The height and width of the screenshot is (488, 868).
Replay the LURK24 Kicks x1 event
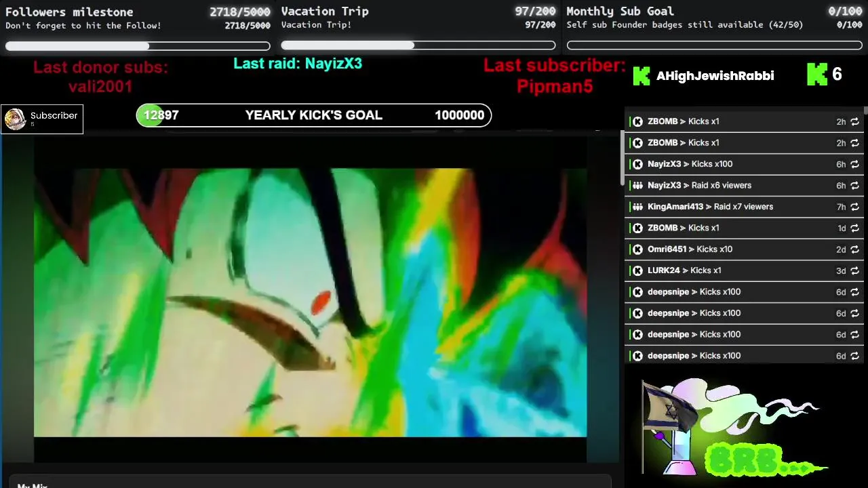854,270
